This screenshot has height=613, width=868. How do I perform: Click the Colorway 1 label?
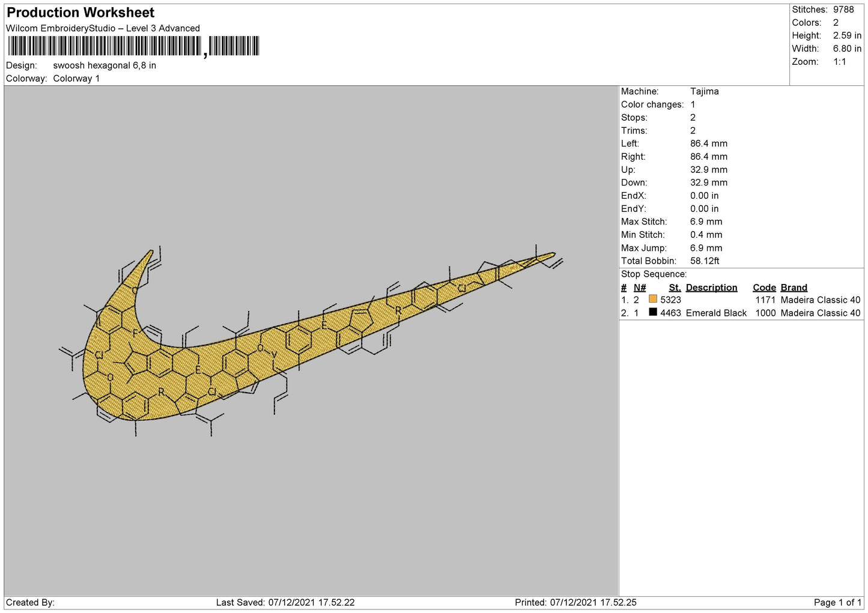(76, 79)
